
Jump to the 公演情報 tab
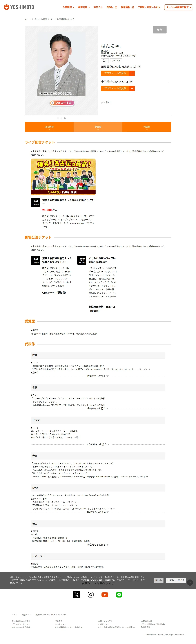click(x=49, y=127)
